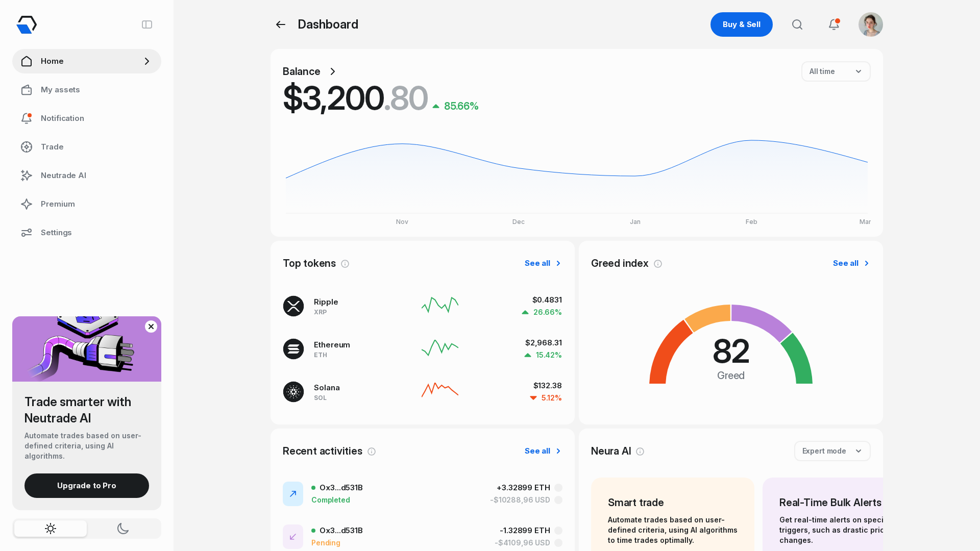Click See all next to Greed index
Screen dimensions: 980x551
[x=847, y=263]
